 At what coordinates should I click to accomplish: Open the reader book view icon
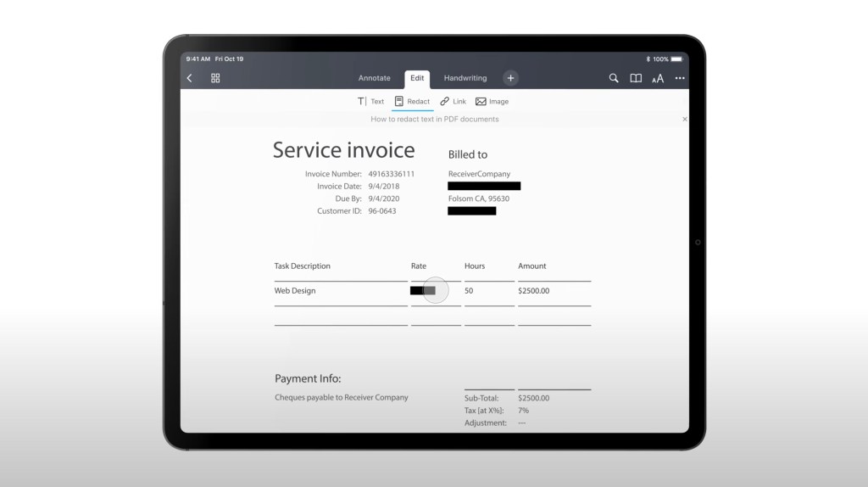[636, 78]
